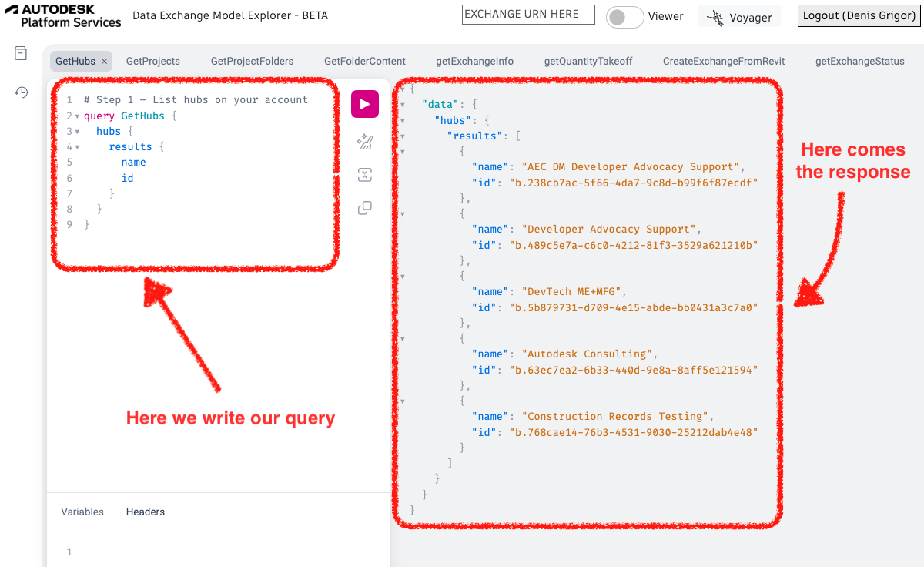Image resolution: width=924 pixels, height=567 pixels.
Task: Switch to getExchangeStatus tab
Action: pos(860,62)
